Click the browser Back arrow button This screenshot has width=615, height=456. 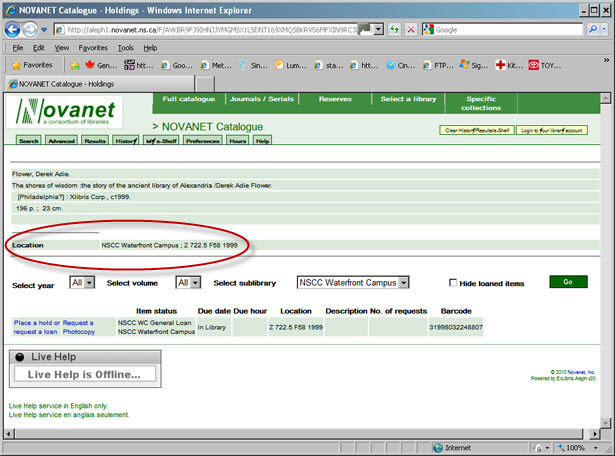(x=19, y=29)
